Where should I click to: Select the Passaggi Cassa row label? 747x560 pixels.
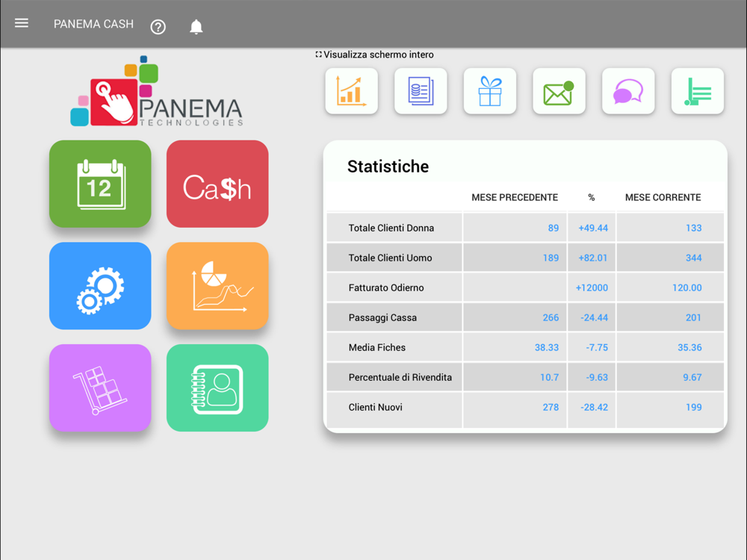tap(382, 317)
